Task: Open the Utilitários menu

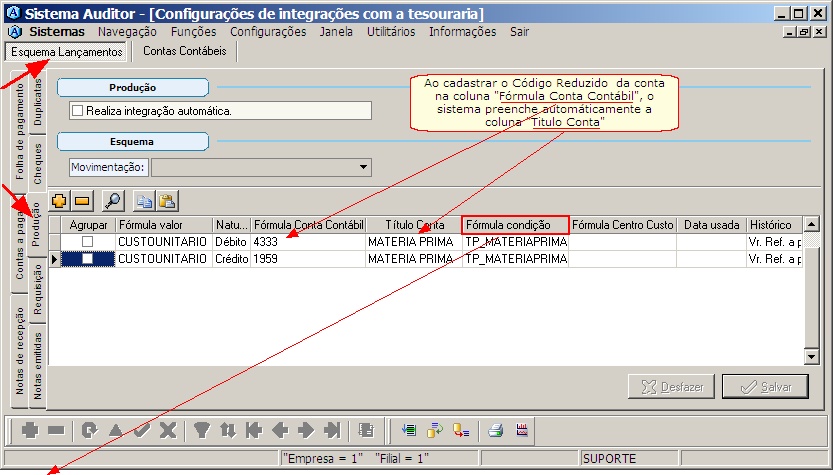Action: point(391,32)
